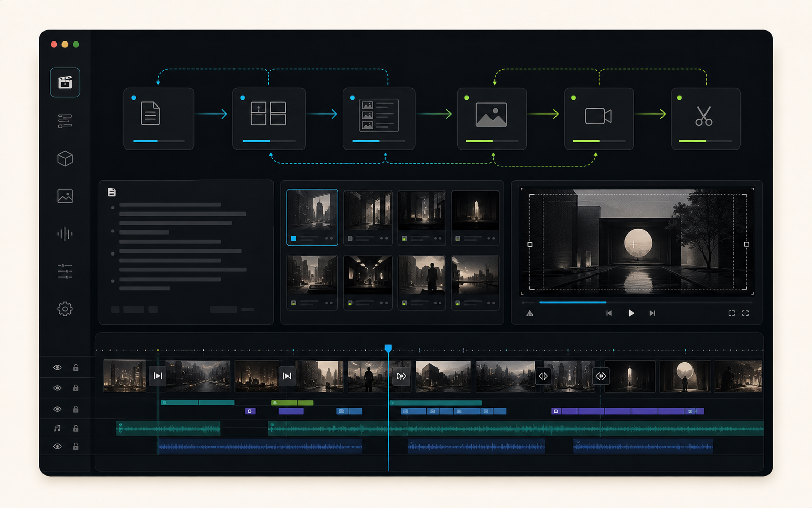Click the music note track icon
The image size is (812, 508).
pyautogui.click(x=57, y=428)
